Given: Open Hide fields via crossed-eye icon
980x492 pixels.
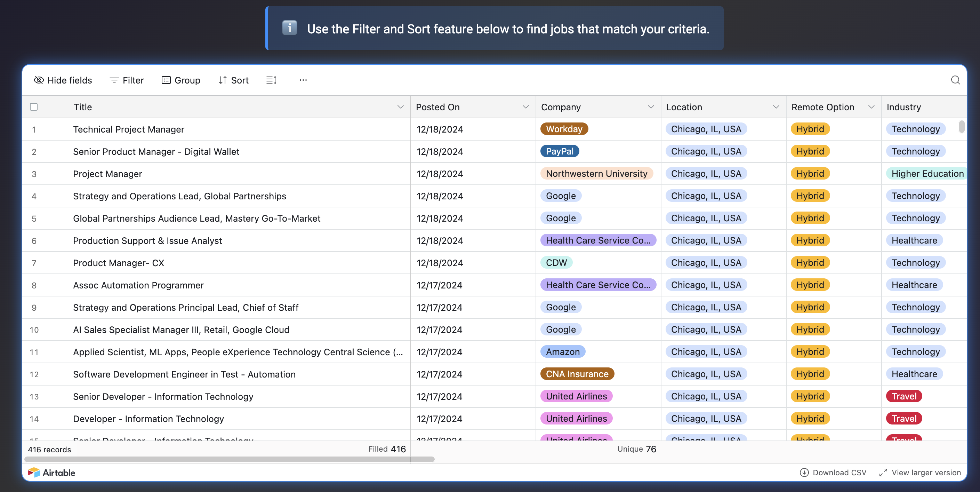Looking at the screenshot, I should click(39, 80).
